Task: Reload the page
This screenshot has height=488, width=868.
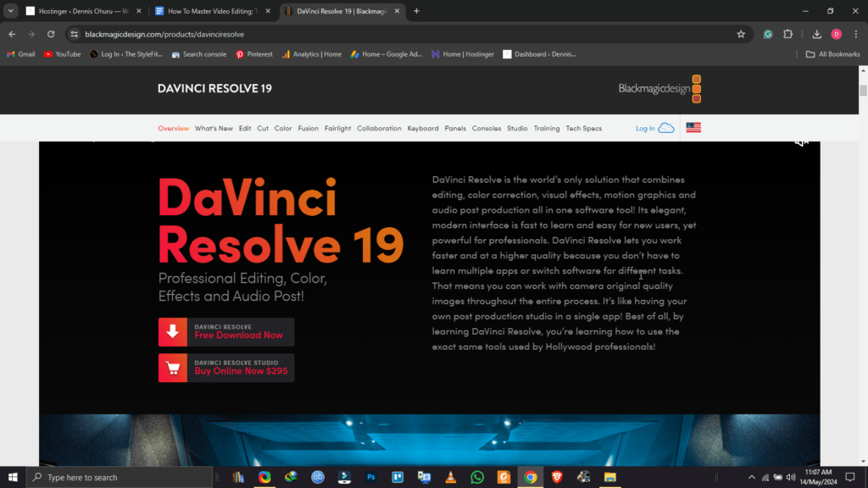Action: click(51, 34)
